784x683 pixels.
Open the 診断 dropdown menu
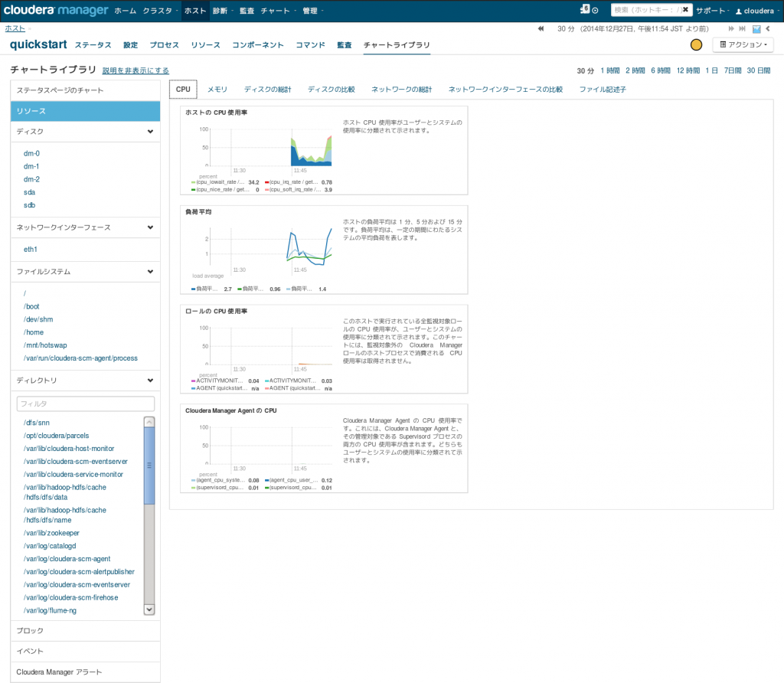222,11
